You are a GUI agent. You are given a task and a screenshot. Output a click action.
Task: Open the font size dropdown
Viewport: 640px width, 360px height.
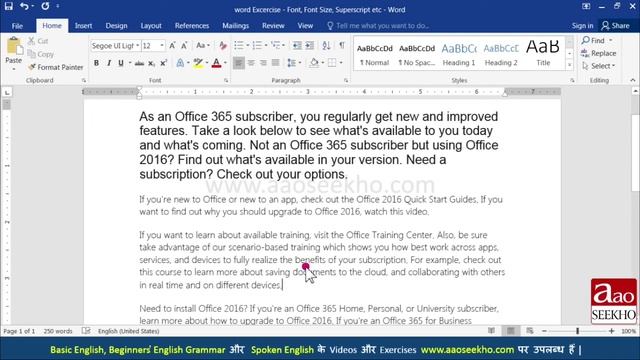tap(162, 46)
